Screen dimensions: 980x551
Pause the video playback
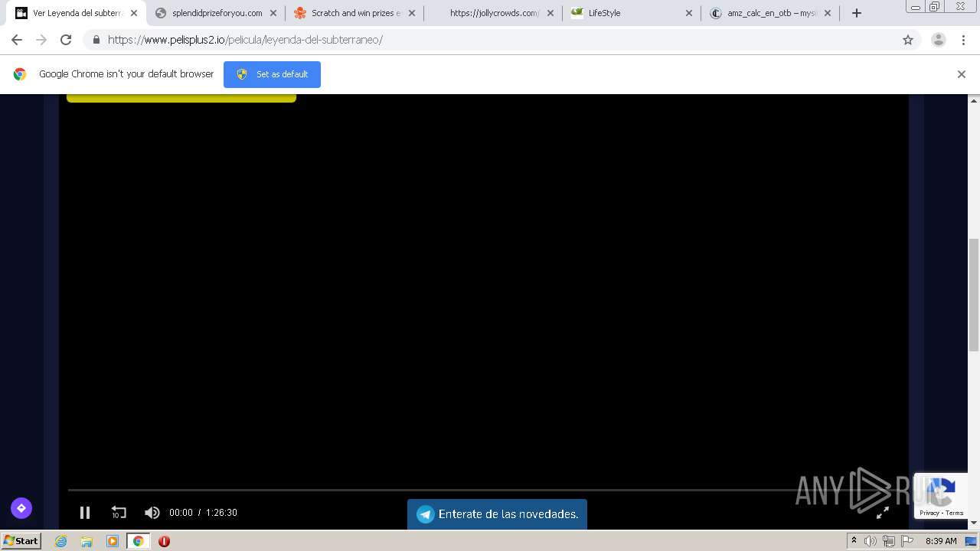tap(85, 513)
